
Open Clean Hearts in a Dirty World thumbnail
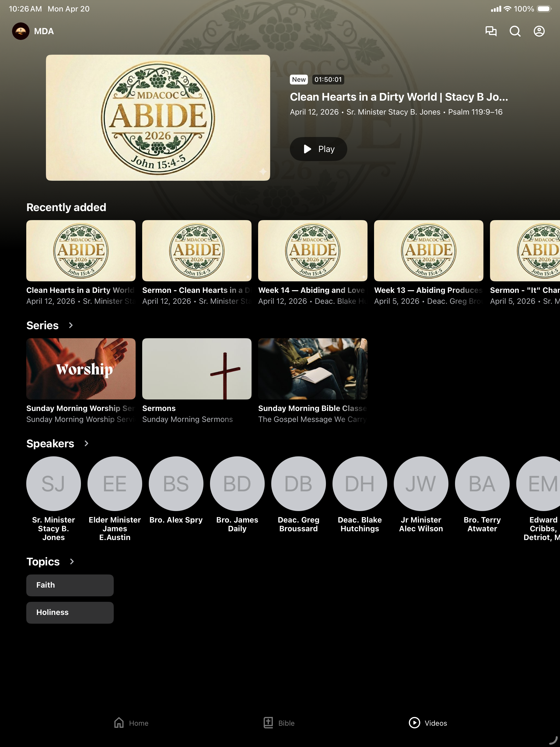coord(81,250)
